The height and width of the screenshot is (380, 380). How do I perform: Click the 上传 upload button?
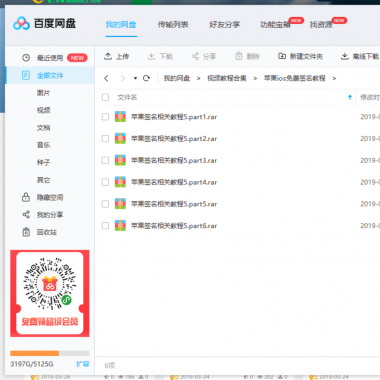click(x=116, y=56)
